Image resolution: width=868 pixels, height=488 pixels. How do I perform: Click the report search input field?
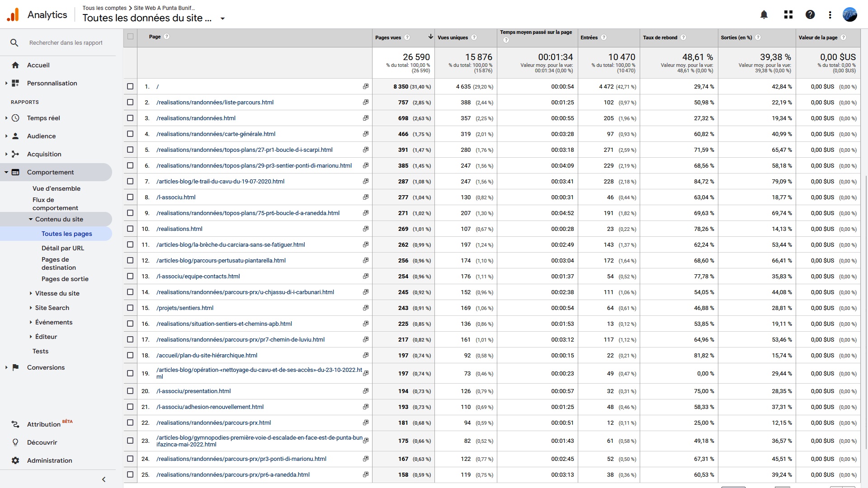pyautogui.click(x=66, y=42)
